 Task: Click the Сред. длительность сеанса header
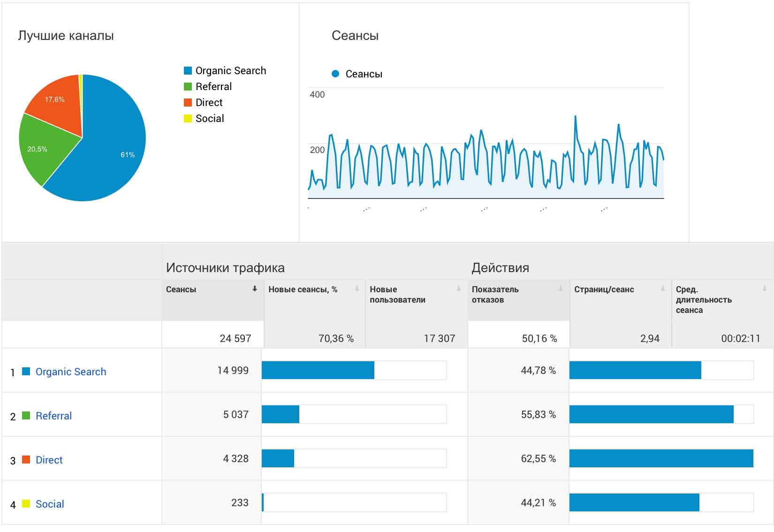[x=723, y=300]
